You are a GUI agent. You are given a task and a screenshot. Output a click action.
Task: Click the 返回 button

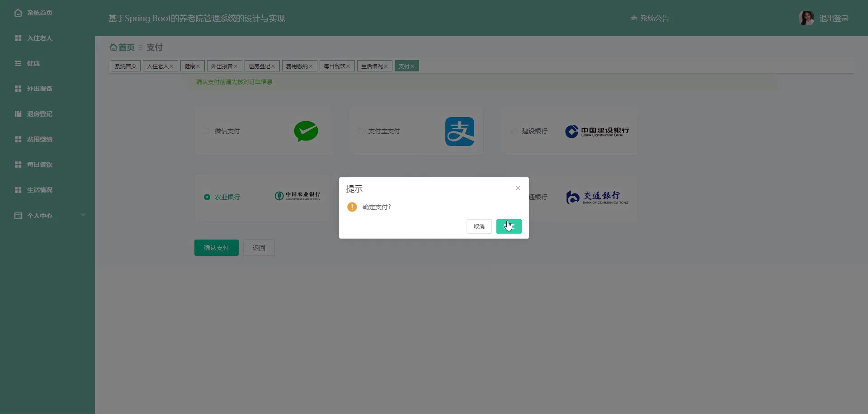pos(259,248)
